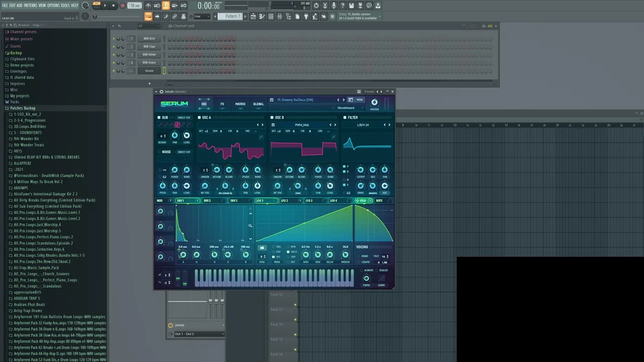Click the pencil edit icon for OSC B wavetable
Image resolution: width=644 pixels, height=362 pixels.
coord(334,137)
